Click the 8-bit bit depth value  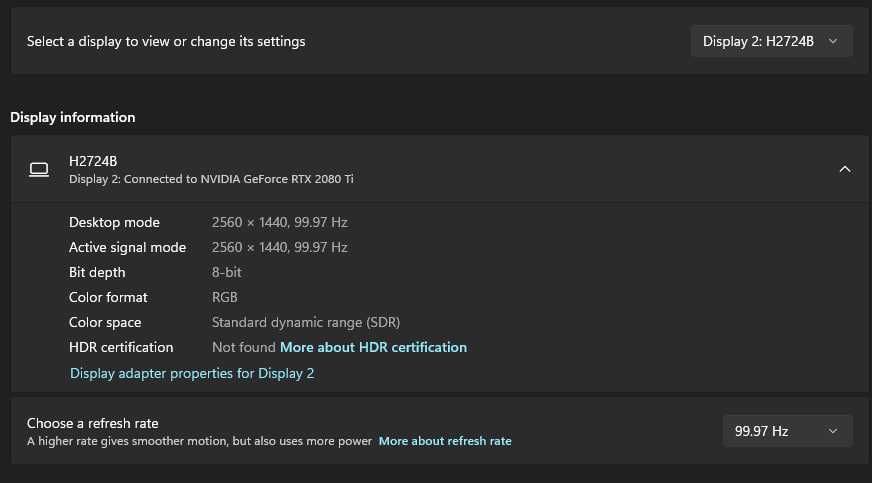(227, 272)
